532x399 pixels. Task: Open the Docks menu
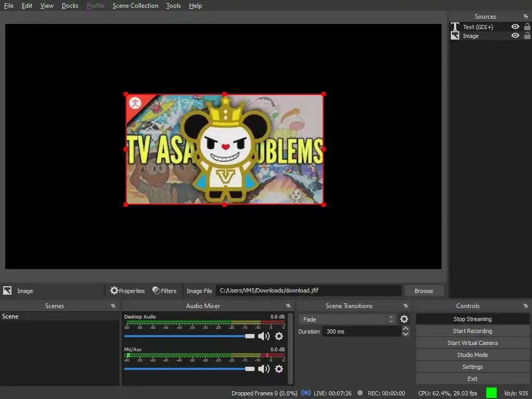[70, 6]
